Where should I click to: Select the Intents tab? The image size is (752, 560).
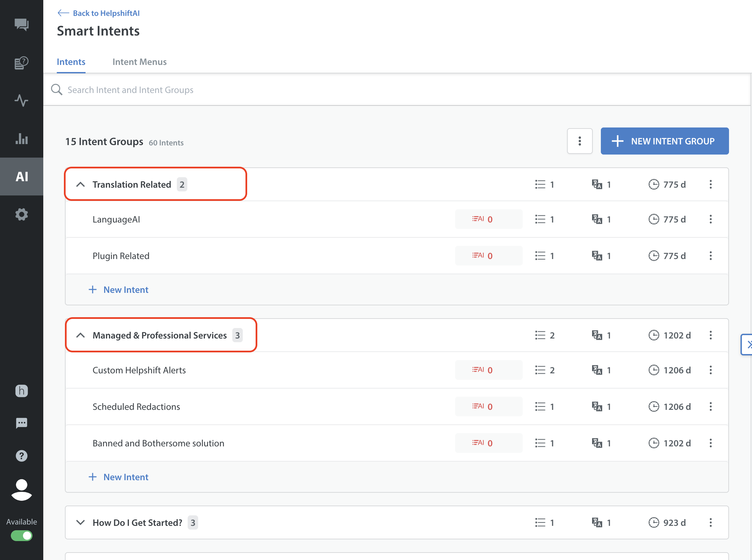(71, 62)
